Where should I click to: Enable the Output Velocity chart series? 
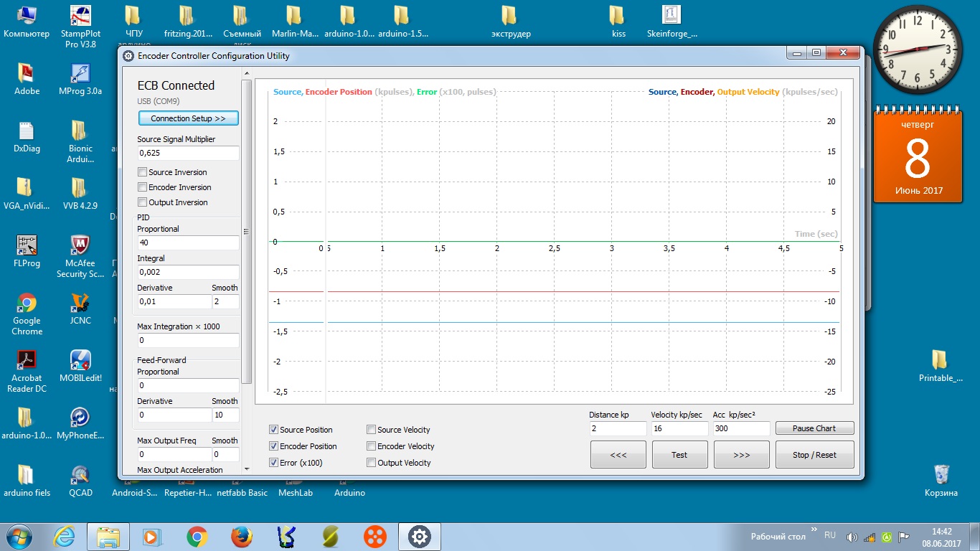click(x=371, y=463)
